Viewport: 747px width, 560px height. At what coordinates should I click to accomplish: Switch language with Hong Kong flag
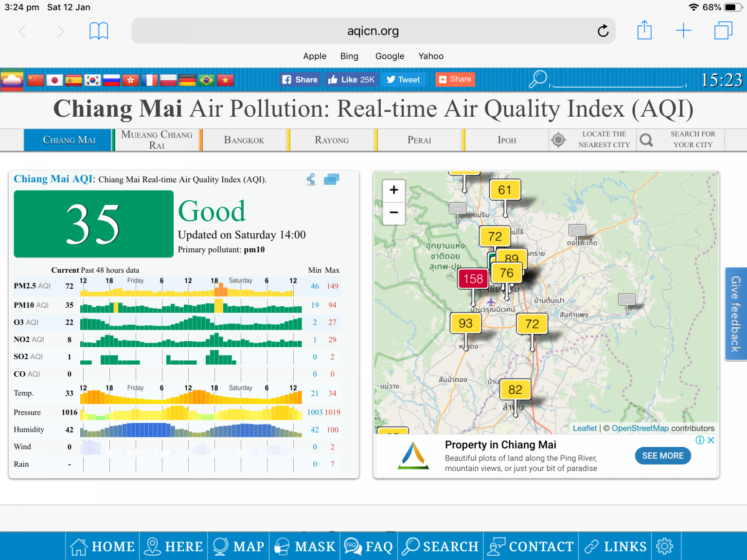coord(130,80)
